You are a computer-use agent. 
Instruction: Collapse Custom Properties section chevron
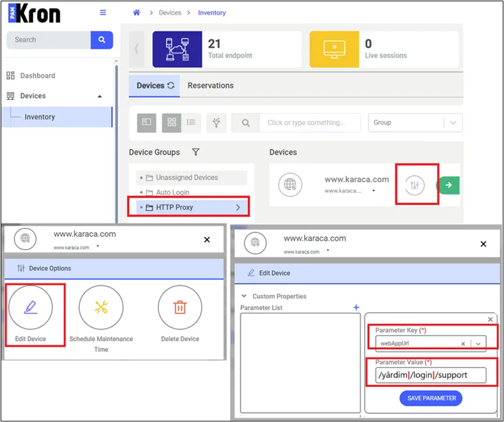tap(244, 296)
